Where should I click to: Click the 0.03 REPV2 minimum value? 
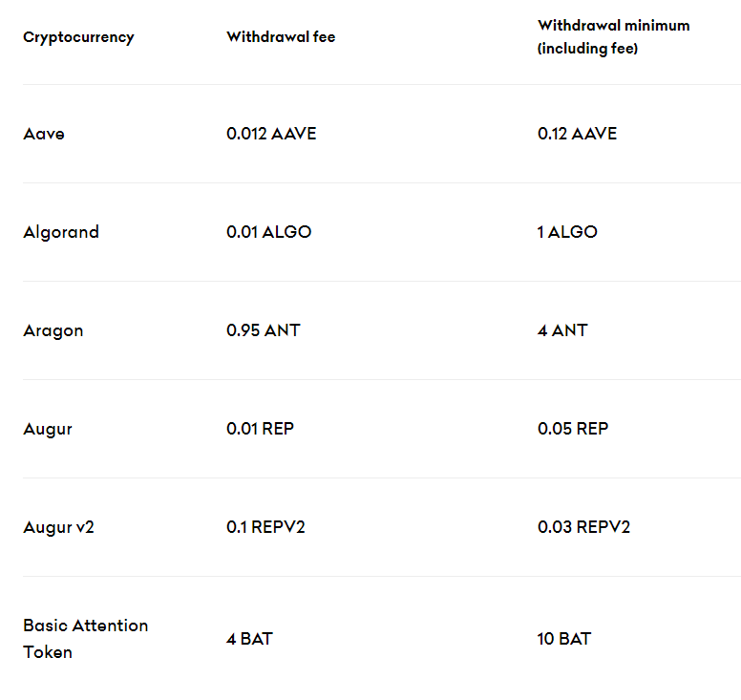[x=583, y=527]
